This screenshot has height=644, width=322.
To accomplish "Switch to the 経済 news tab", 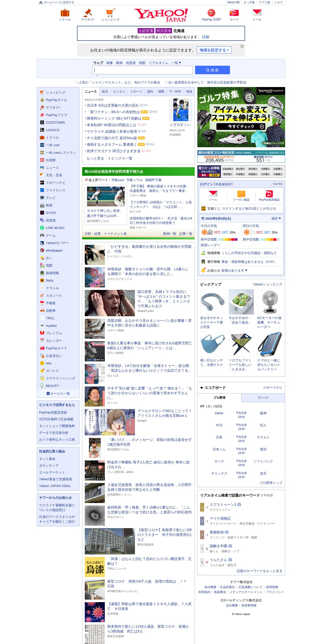I will [x=105, y=92].
